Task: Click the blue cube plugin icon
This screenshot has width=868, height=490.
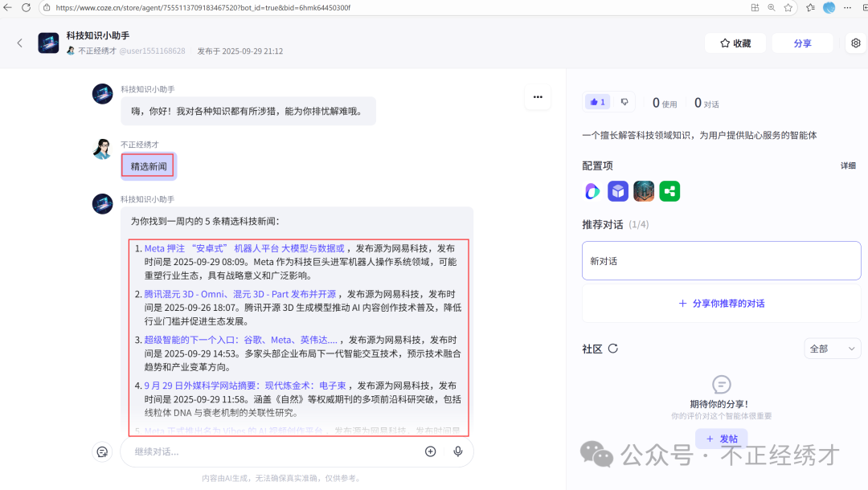Action: [618, 191]
